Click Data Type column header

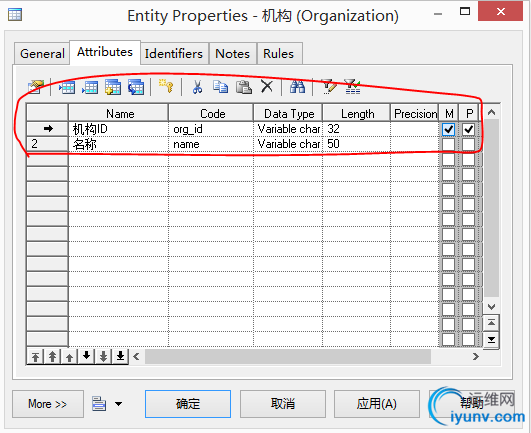[x=288, y=113]
